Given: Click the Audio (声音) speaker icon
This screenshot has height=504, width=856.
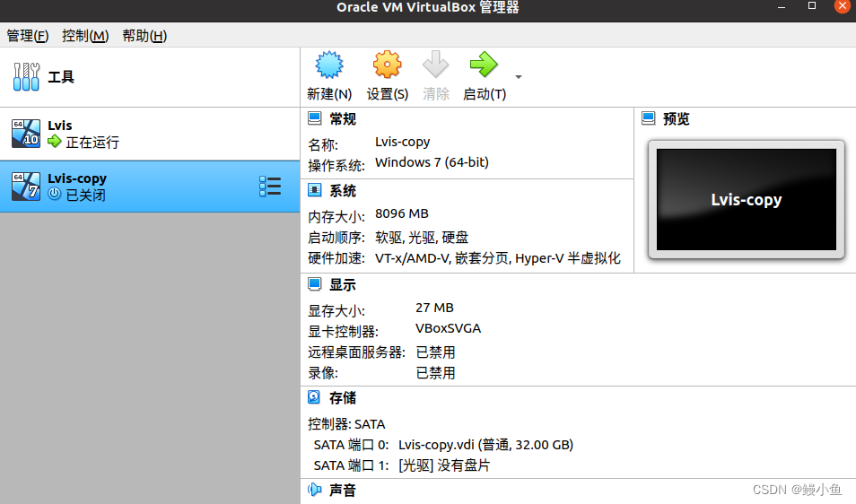Looking at the screenshot, I should coord(314,490).
